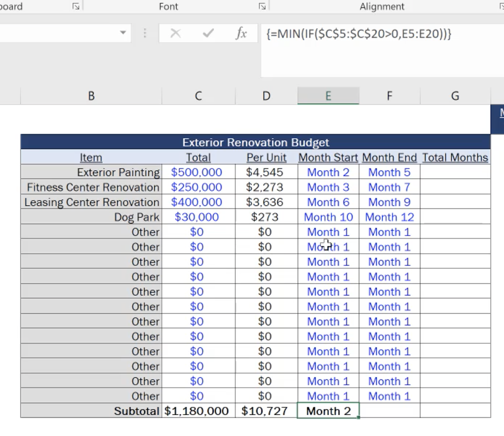Select the $500,000 total cell

click(x=198, y=172)
